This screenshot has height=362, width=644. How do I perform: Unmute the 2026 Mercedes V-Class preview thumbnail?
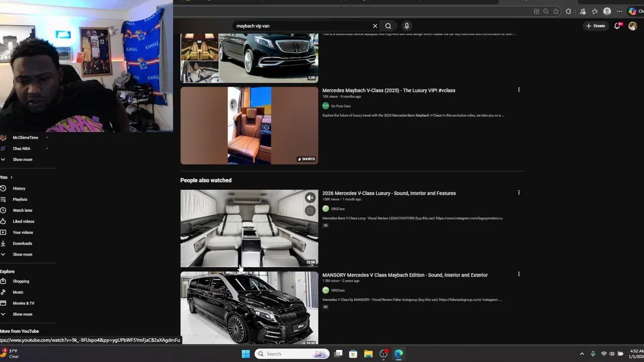click(x=310, y=198)
